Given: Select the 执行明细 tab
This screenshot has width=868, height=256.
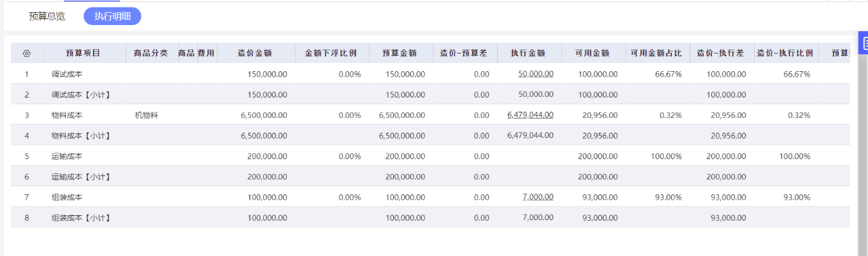Looking at the screenshot, I should 113,16.
